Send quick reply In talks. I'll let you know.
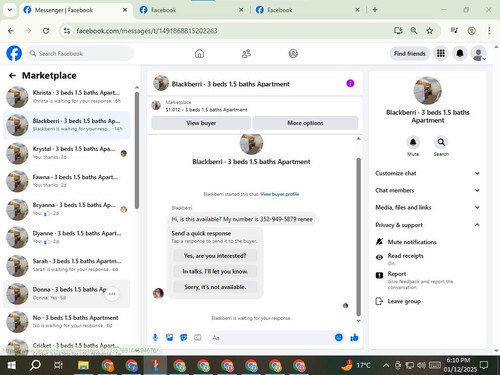Screen dimensions: 500x375 pyautogui.click(x=215, y=271)
